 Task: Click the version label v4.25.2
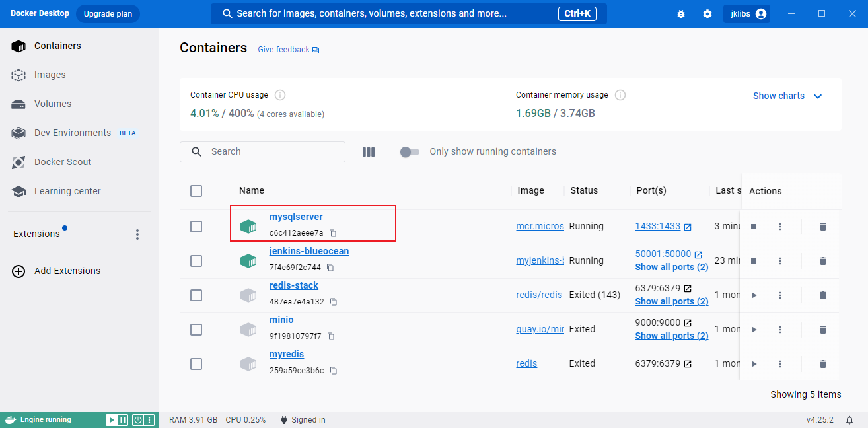point(820,420)
